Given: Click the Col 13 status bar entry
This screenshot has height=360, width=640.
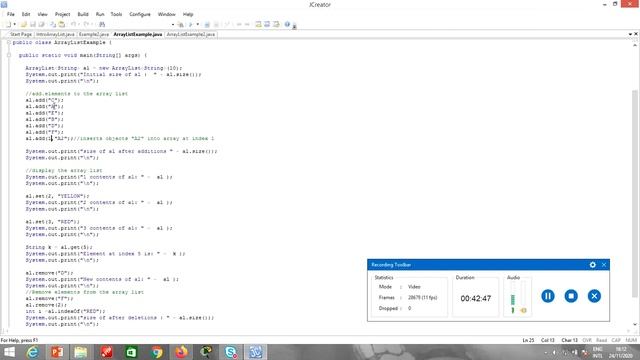Looking at the screenshot, I should coord(548,340).
